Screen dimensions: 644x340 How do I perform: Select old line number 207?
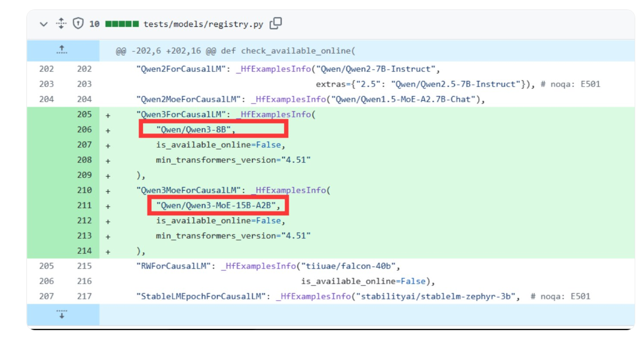point(47,296)
